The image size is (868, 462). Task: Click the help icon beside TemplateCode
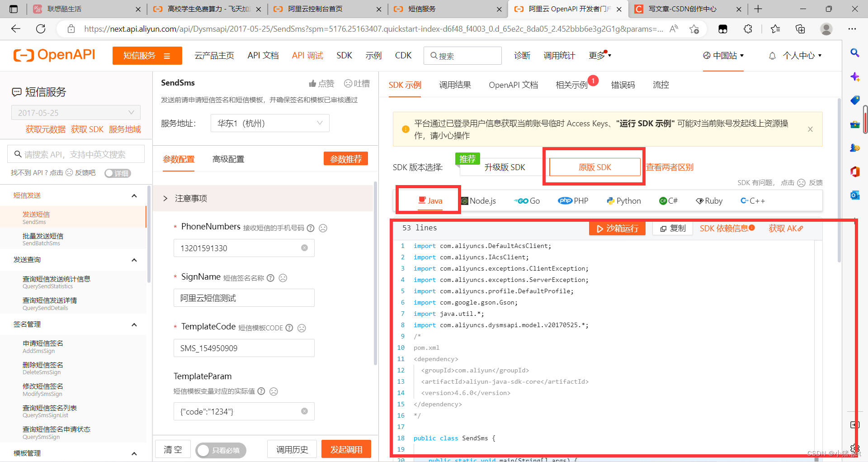click(289, 328)
